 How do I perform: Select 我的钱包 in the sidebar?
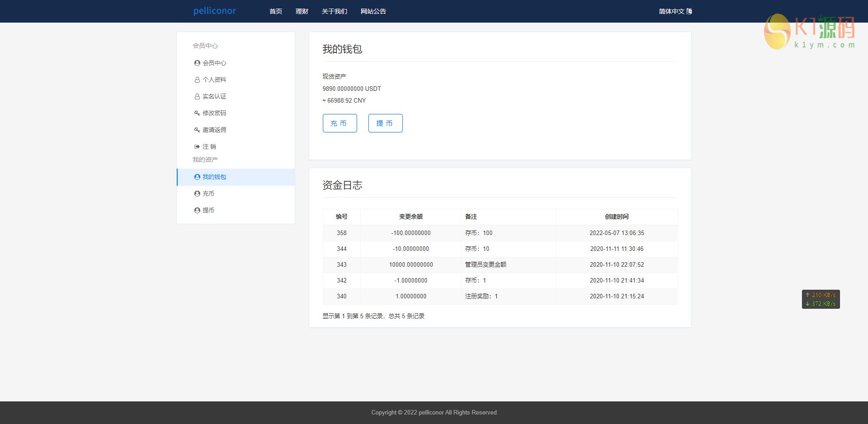coord(214,177)
